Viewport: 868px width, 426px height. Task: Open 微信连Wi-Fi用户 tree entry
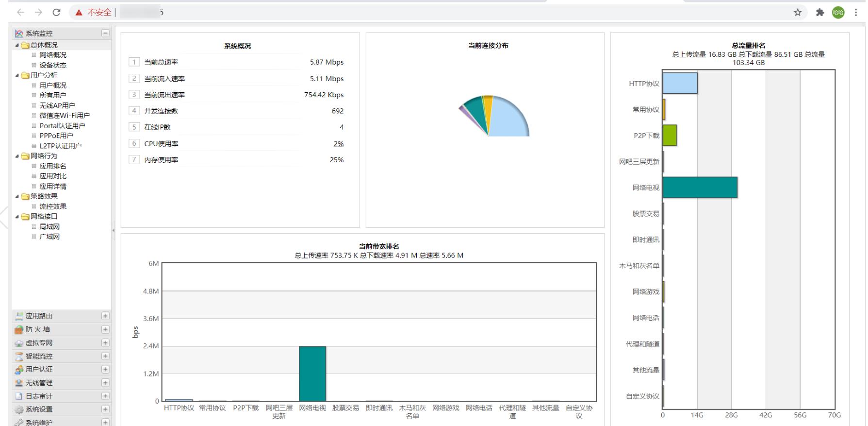coord(65,116)
